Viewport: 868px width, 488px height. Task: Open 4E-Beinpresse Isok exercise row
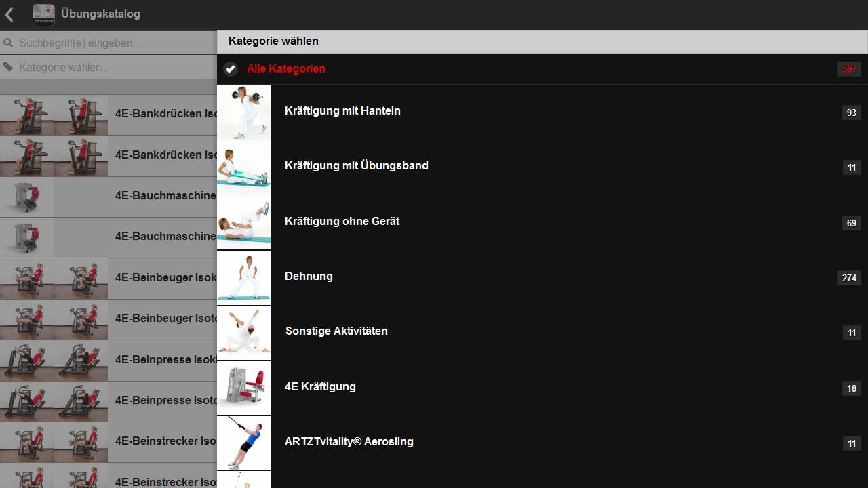coord(108,361)
